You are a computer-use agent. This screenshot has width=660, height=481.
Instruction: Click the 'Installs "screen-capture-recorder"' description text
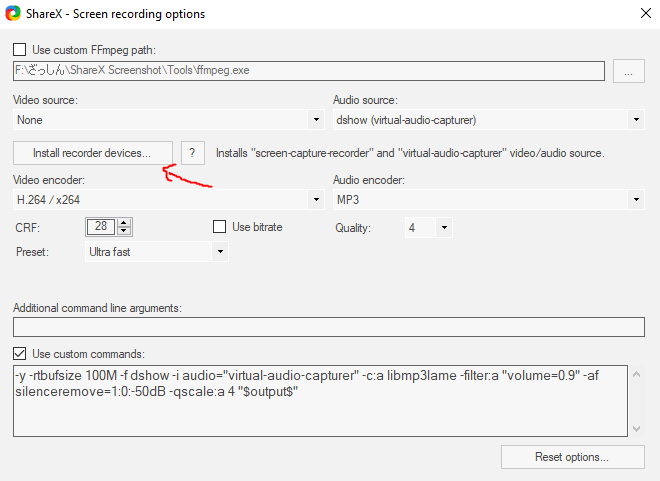click(410, 153)
